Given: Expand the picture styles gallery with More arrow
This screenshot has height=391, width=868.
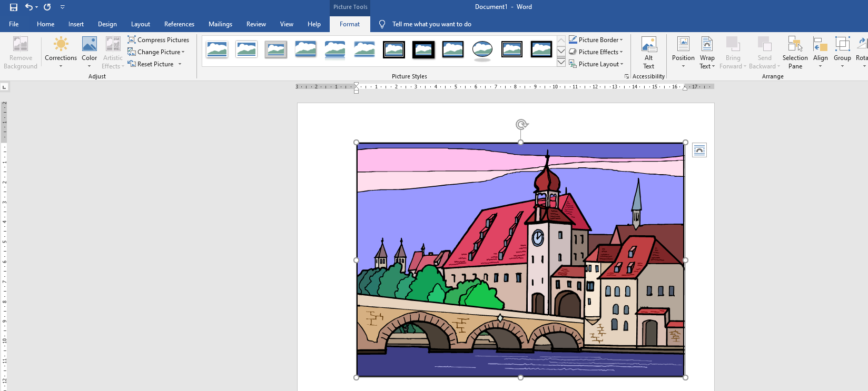Looking at the screenshot, I should (561, 63).
